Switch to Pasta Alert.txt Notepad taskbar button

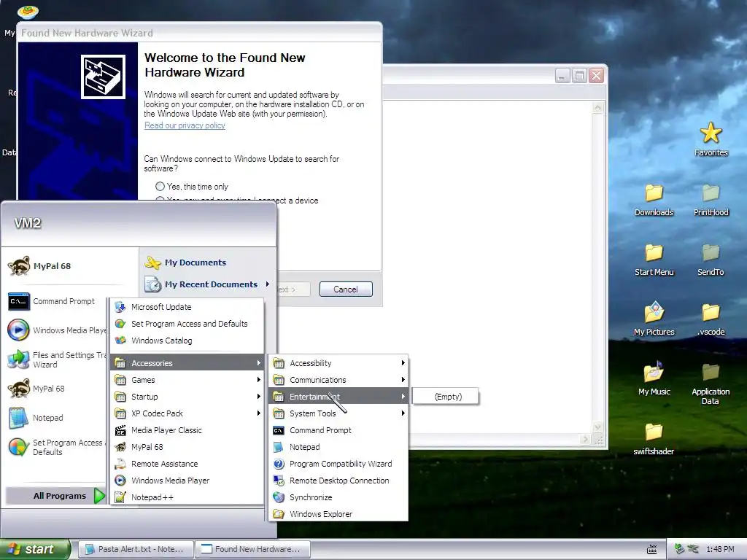pyautogui.click(x=136, y=549)
